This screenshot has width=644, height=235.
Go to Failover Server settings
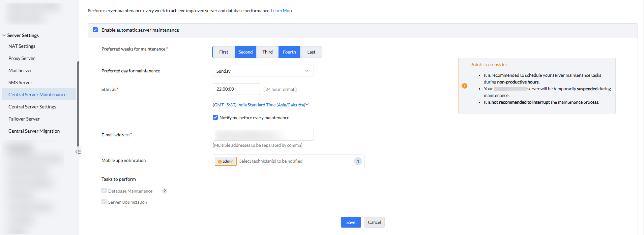tap(24, 119)
